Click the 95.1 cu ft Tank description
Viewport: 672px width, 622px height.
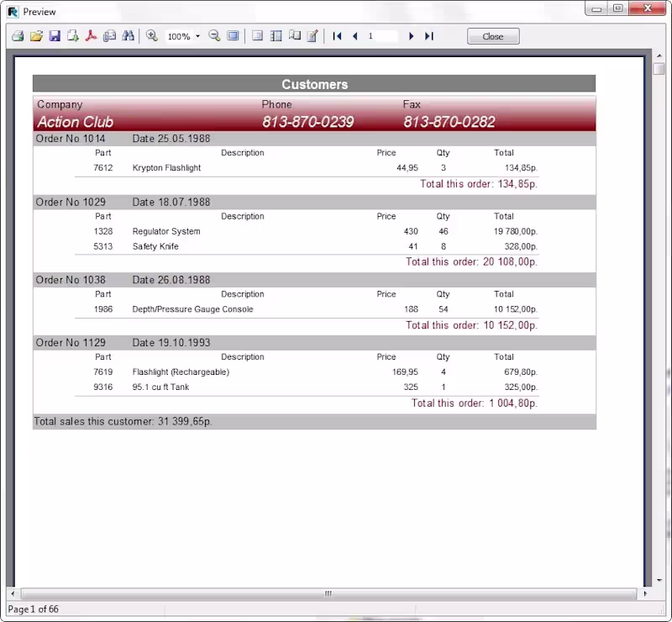(x=160, y=387)
